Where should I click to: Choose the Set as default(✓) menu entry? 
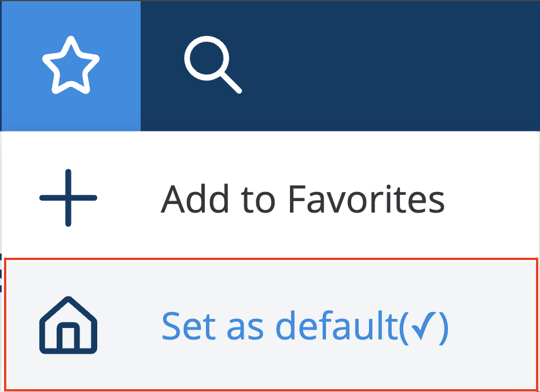tap(271, 325)
